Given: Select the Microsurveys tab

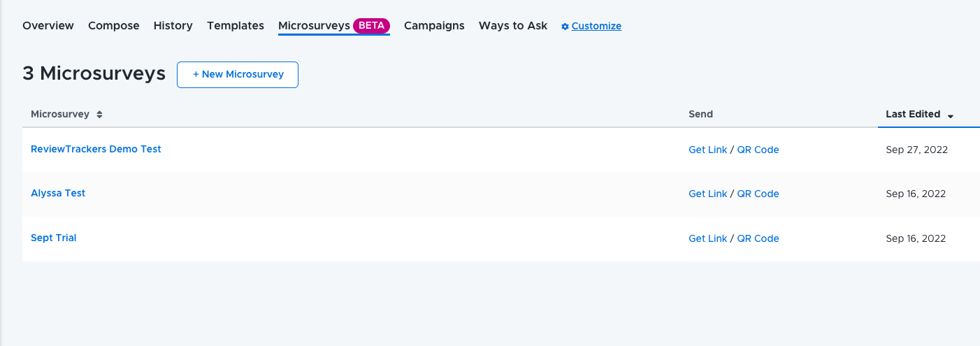Looking at the screenshot, I should click(x=314, y=26).
